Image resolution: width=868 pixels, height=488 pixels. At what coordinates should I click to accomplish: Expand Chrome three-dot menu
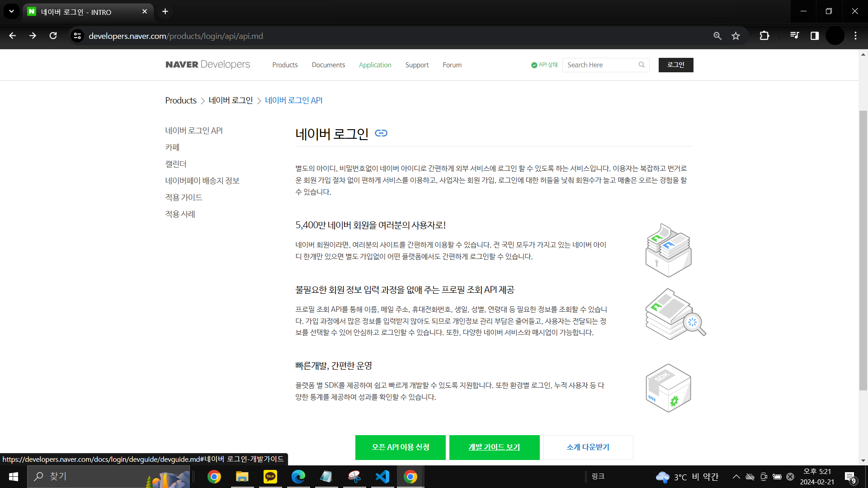(855, 36)
